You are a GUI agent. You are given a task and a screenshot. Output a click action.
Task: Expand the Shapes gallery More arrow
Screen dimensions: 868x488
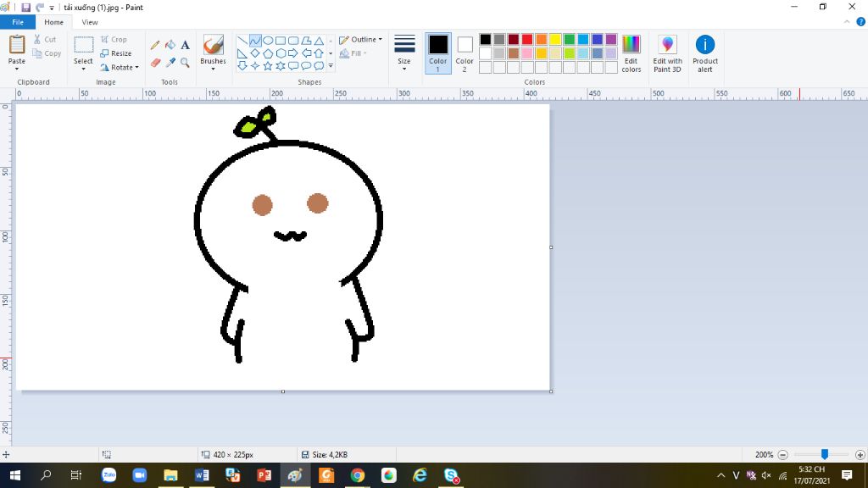(x=331, y=66)
